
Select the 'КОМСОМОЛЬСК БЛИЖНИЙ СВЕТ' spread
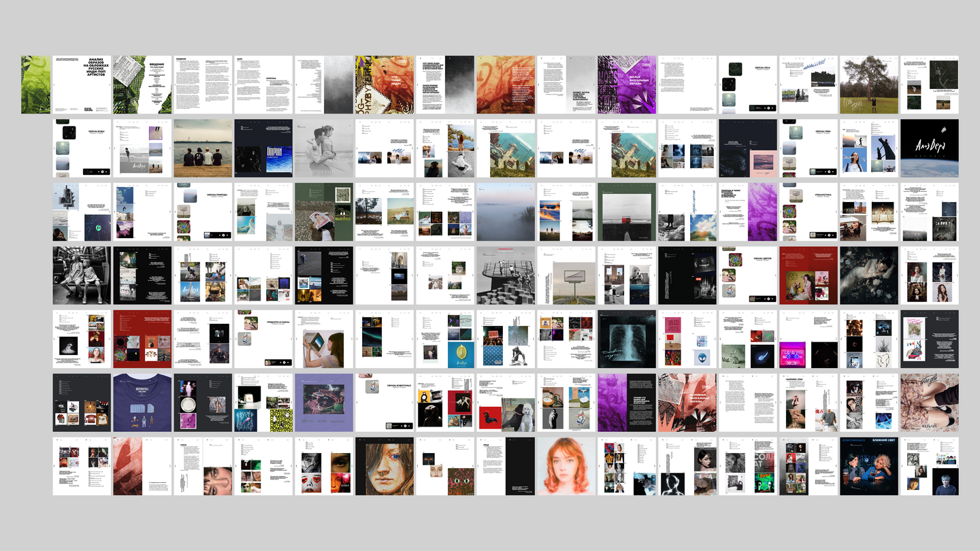point(869,466)
